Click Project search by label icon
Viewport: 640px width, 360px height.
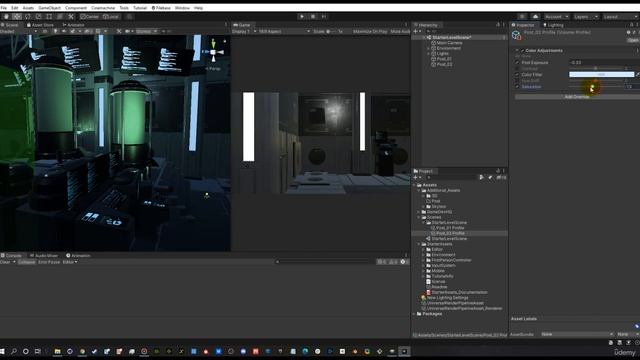pos(490,178)
